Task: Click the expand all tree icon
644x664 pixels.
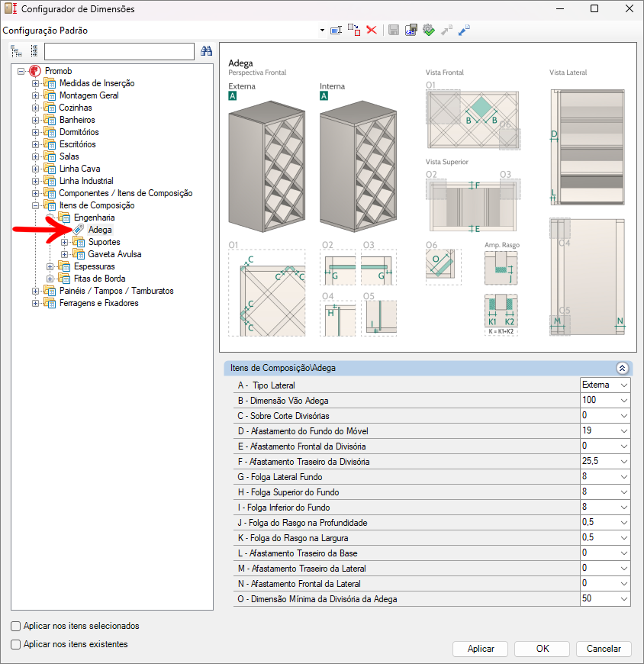Action: [x=17, y=51]
